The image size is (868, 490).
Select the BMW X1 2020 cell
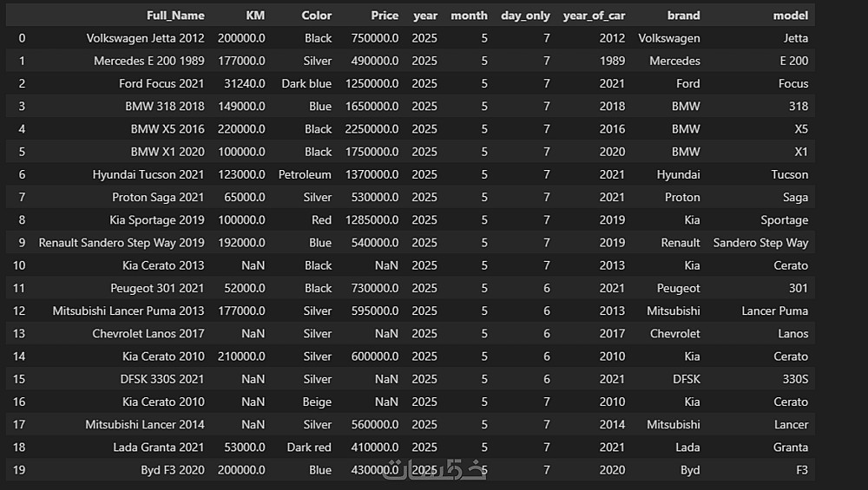(168, 152)
